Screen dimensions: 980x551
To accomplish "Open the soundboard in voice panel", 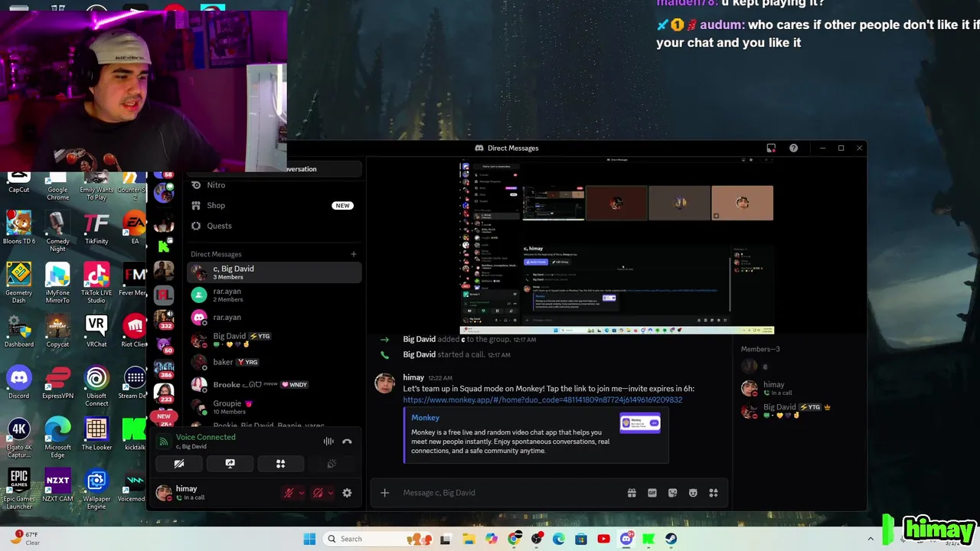I will tap(332, 464).
